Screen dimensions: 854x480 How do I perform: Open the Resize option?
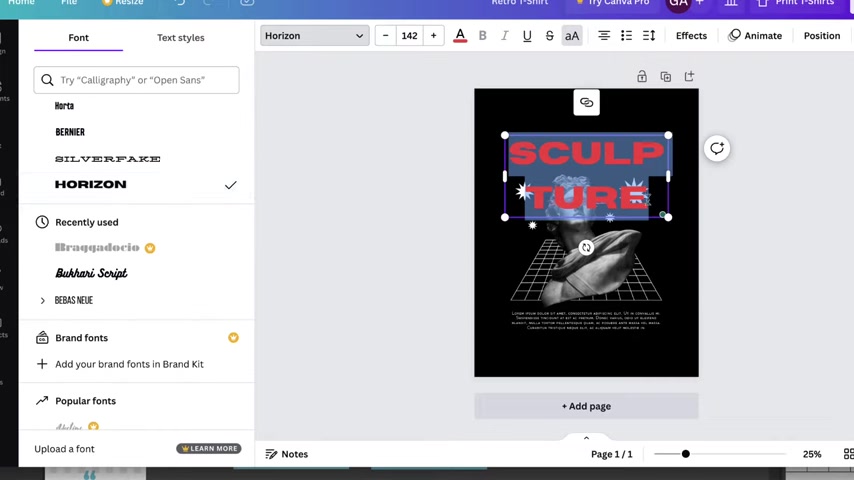pyautogui.click(x=123, y=3)
